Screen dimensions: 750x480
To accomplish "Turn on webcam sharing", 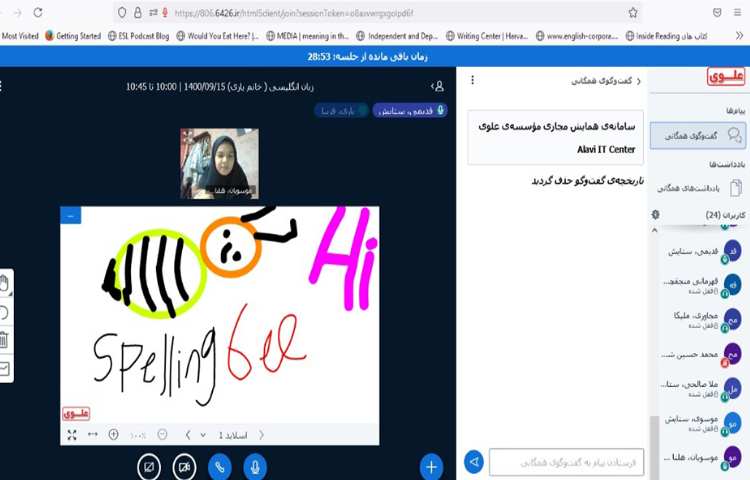I will (184, 467).
